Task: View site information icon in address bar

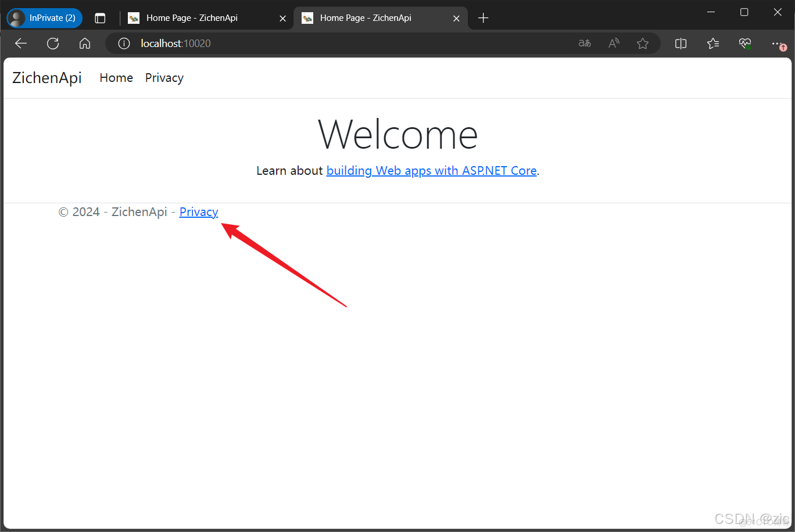Action: coord(124,44)
